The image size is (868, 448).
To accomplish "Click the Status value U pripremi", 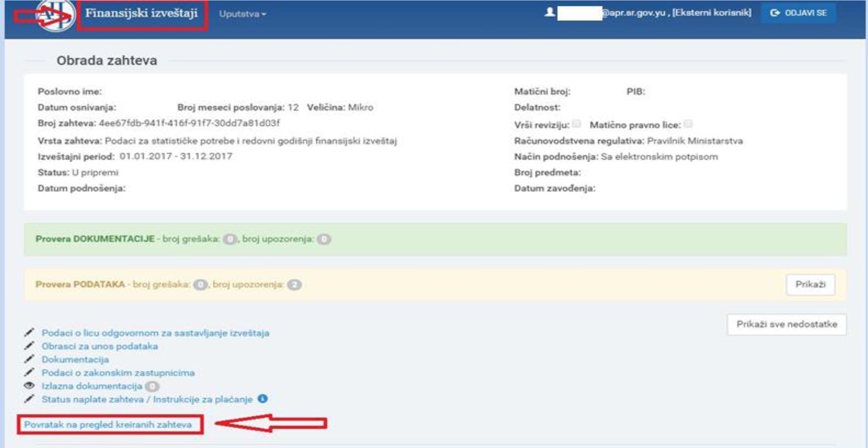I will 95,172.
